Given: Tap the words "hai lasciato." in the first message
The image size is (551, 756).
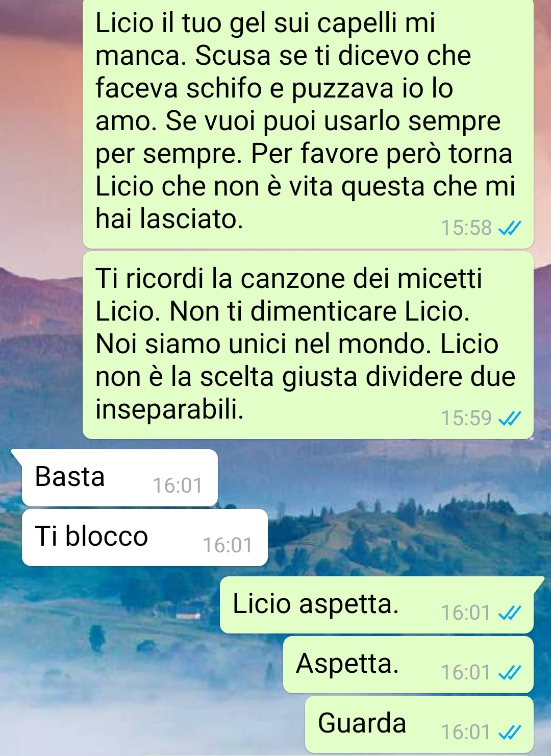Looking at the screenshot, I should pyautogui.click(x=169, y=220).
